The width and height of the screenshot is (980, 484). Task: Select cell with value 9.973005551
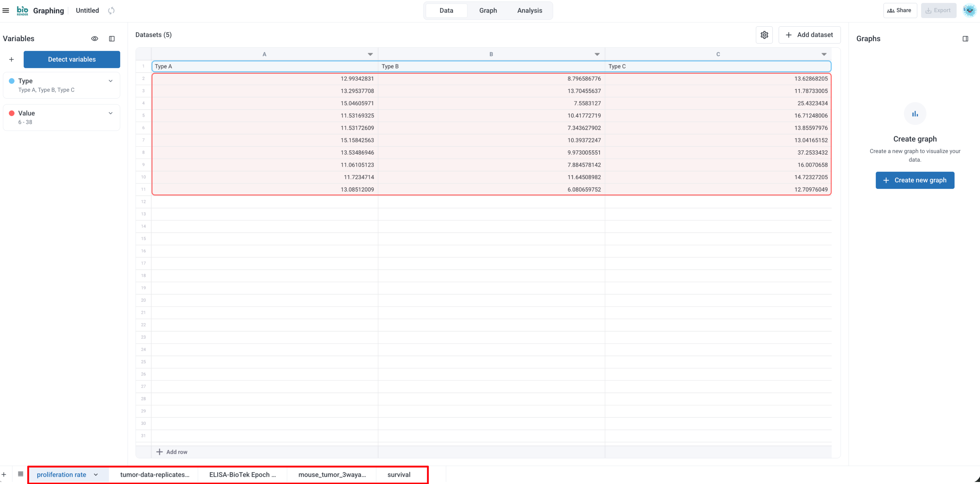492,153
